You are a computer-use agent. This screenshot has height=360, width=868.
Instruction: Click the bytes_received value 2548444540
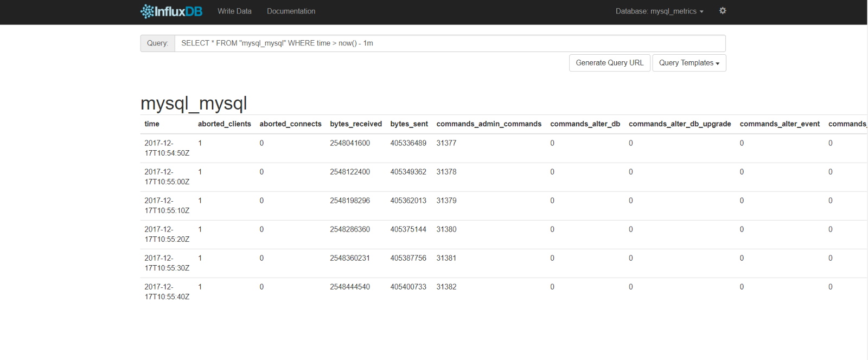tap(350, 287)
